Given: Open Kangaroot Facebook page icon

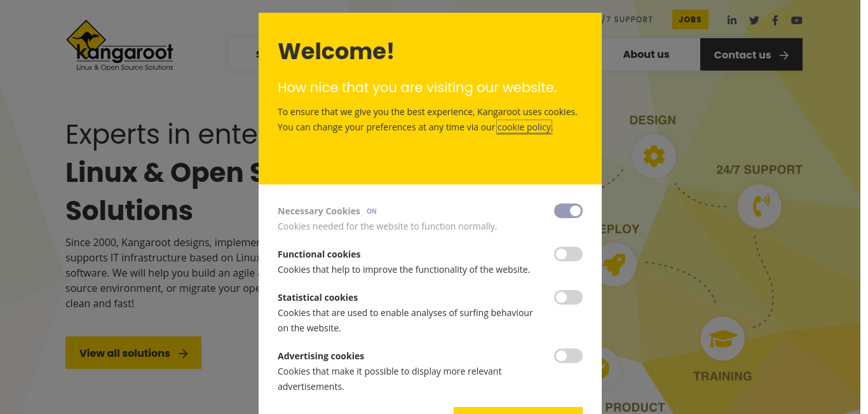Looking at the screenshot, I should click(775, 20).
